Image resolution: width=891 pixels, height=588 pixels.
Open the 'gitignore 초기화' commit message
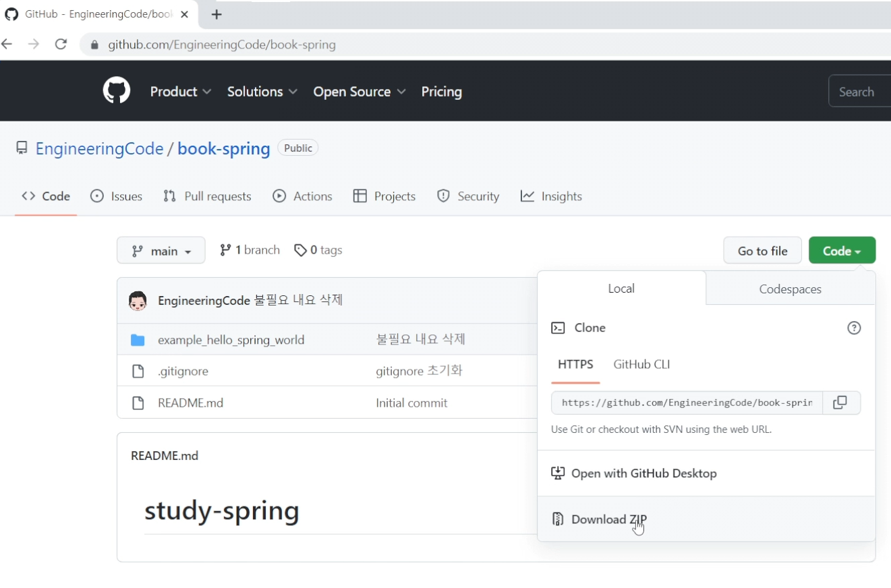[419, 371]
